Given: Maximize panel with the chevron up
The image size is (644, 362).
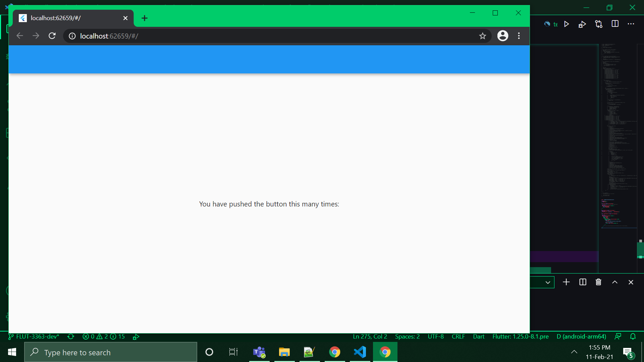Looking at the screenshot, I should point(615,282).
